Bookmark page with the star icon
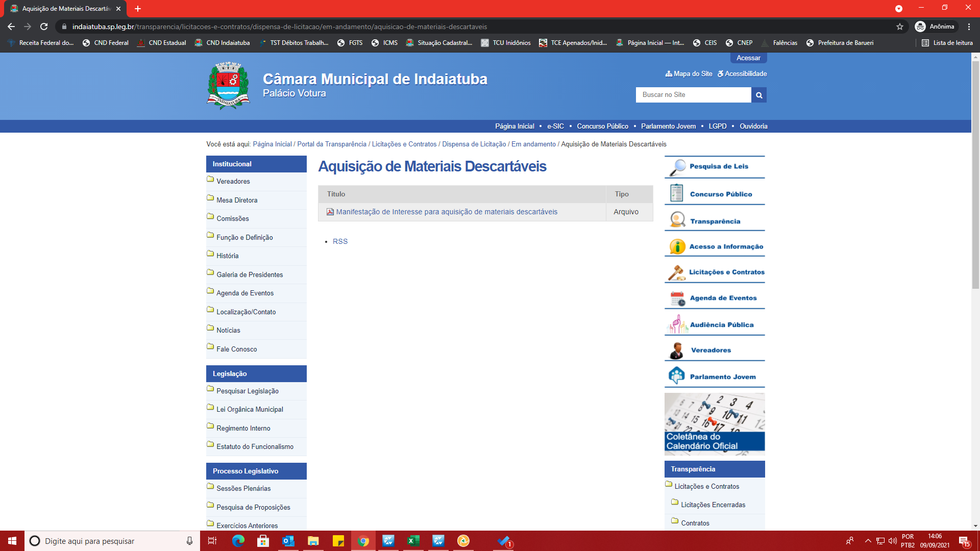 (900, 27)
